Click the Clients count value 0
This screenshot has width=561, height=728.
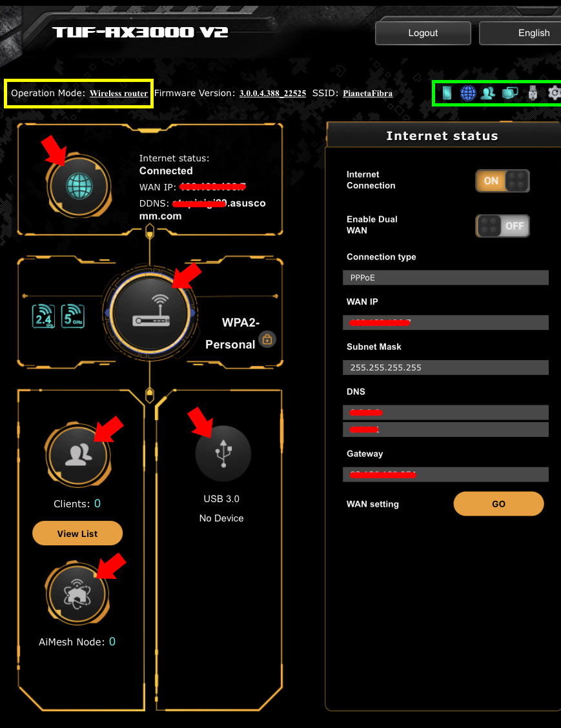97,503
